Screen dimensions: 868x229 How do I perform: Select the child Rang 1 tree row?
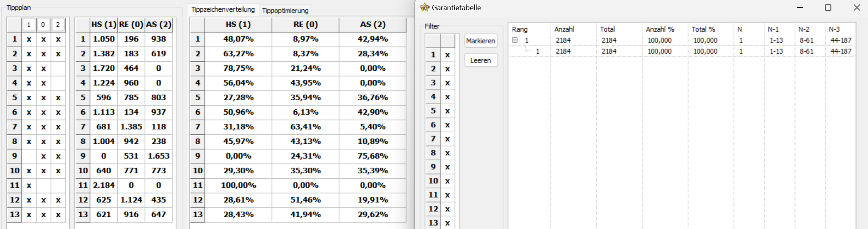[682, 51]
